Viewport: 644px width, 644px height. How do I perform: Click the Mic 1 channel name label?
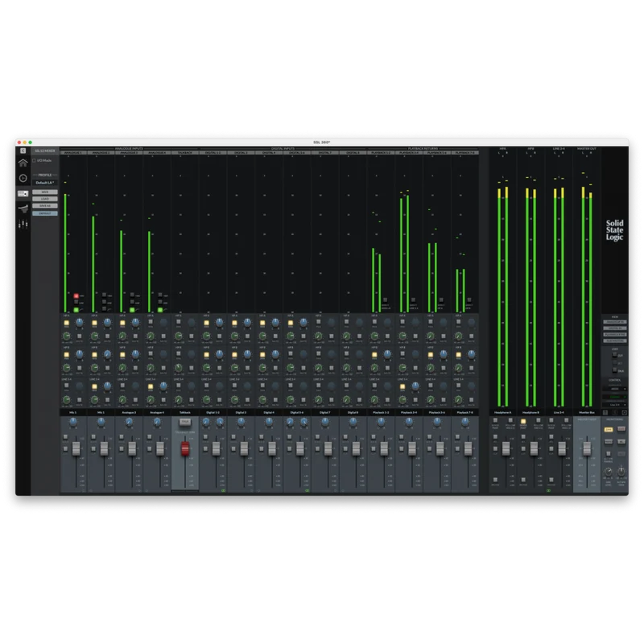[73, 412]
